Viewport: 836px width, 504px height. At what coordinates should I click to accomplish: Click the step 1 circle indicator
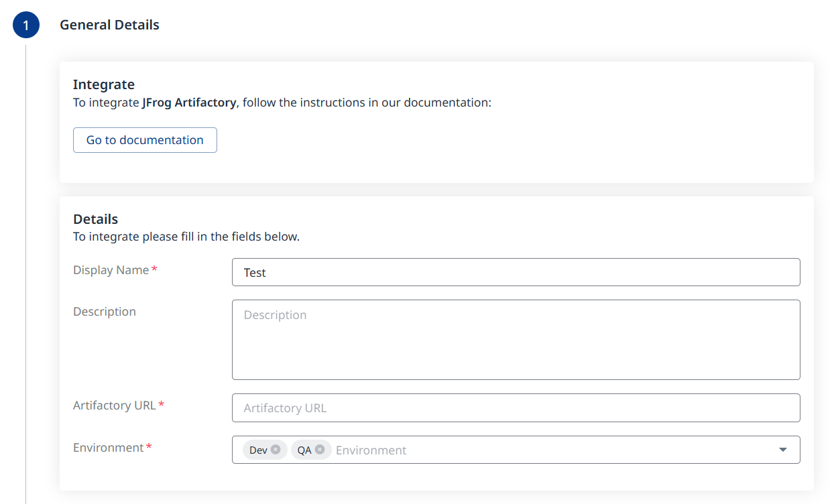click(x=26, y=25)
